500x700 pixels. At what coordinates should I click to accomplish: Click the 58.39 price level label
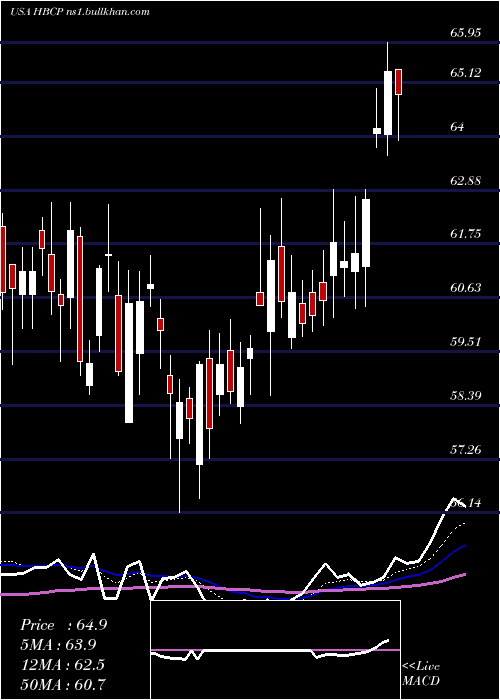pyautogui.click(x=466, y=395)
